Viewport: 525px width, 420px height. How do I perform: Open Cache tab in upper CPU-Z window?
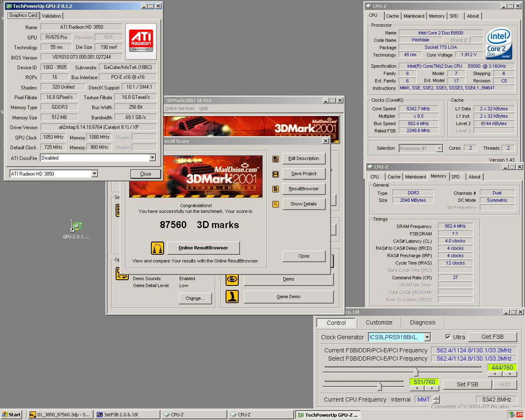(x=392, y=16)
